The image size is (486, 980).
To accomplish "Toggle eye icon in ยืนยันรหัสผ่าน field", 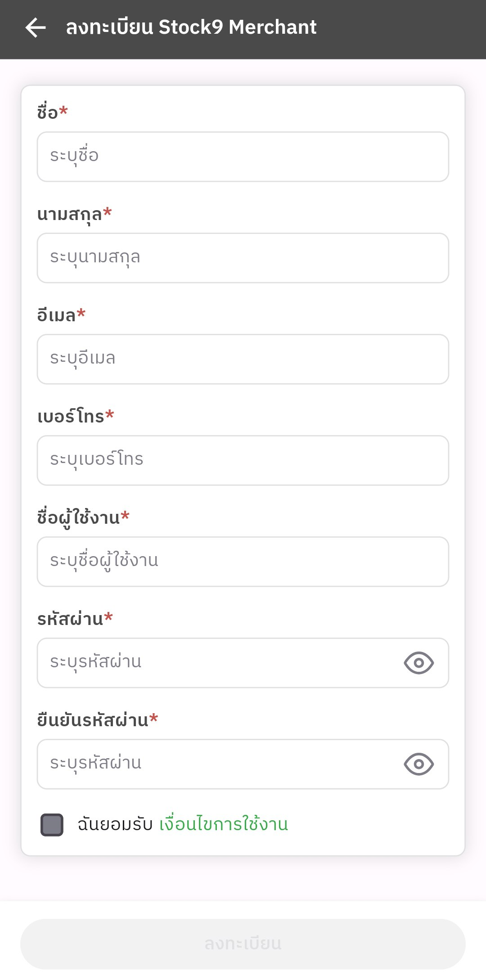I will click(x=418, y=764).
